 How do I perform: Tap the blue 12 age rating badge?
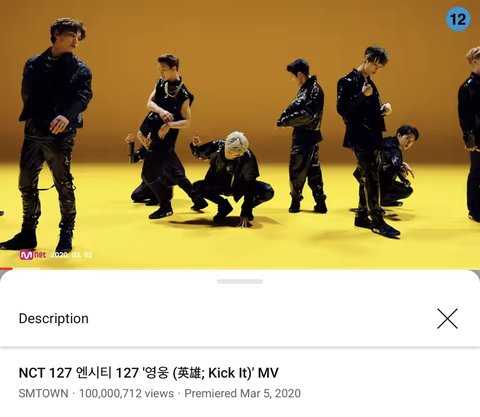(x=458, y=19)
